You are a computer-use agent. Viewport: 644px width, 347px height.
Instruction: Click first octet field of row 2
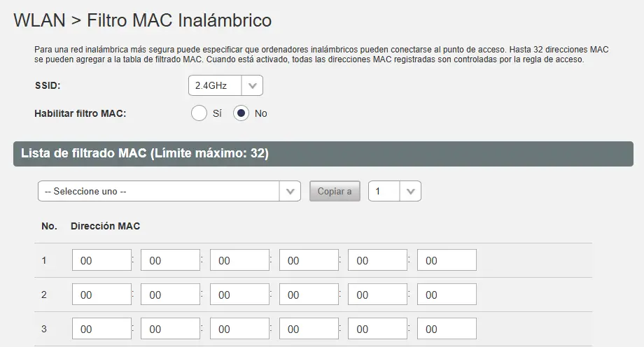point(102,294)
